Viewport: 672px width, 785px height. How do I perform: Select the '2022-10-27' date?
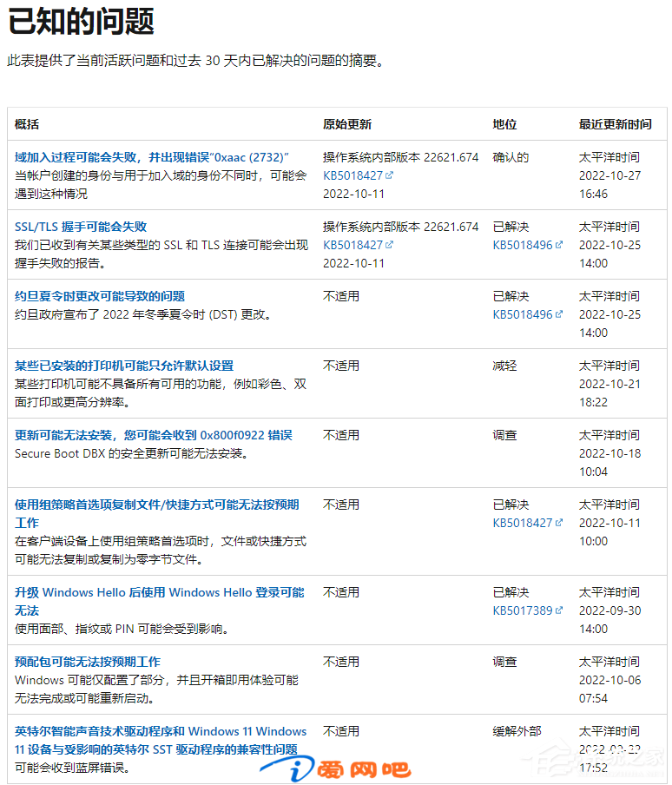pos(610,175)
